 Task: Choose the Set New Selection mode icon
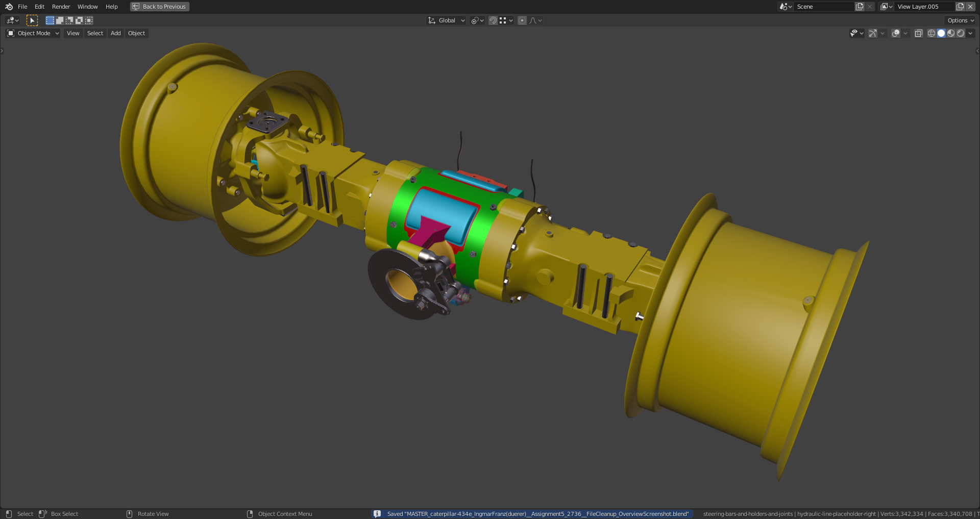pos(50,20)
